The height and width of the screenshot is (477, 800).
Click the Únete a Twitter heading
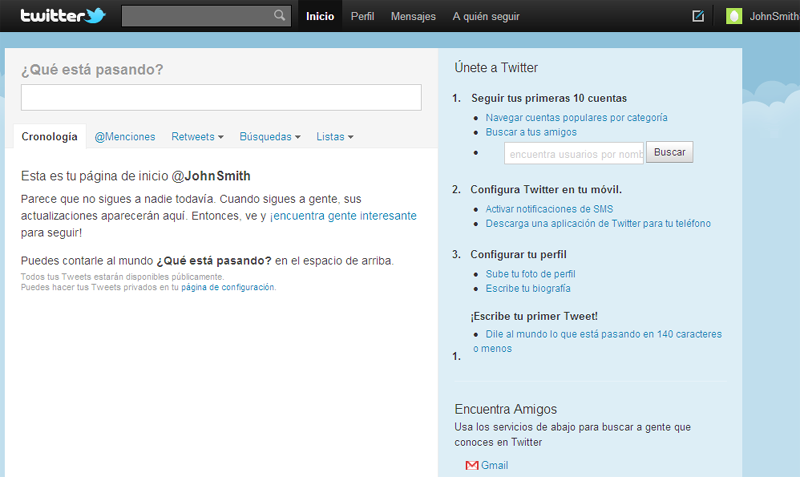point(496,68)
